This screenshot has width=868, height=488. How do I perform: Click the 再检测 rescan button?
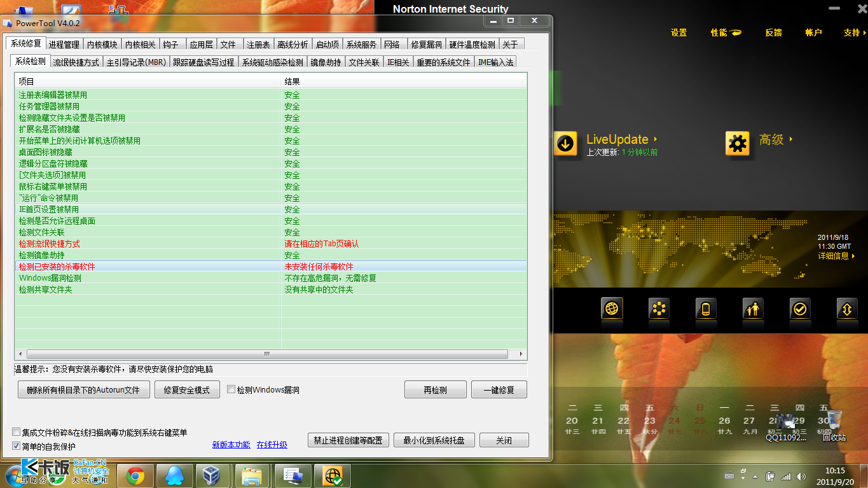[436, 390]
